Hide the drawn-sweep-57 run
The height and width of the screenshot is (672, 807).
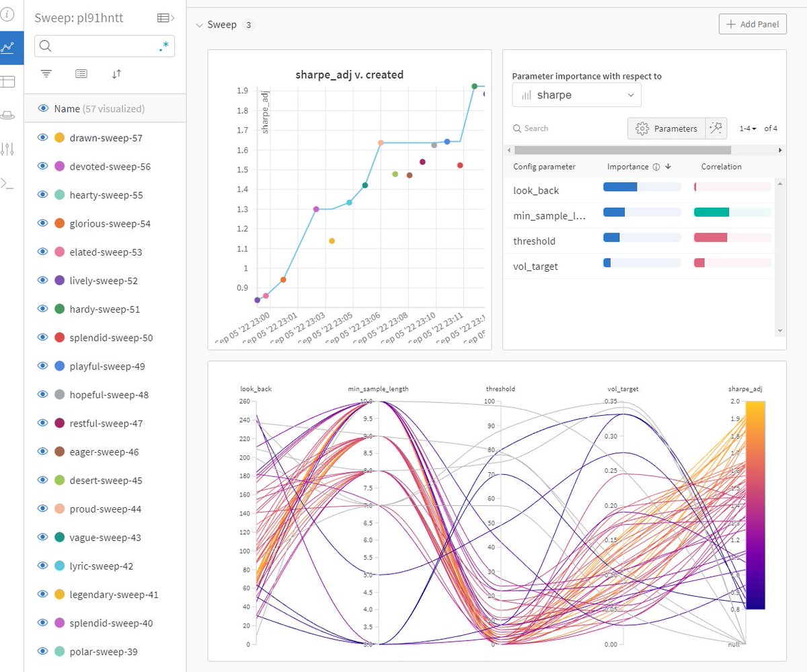[x=43, y=137]
